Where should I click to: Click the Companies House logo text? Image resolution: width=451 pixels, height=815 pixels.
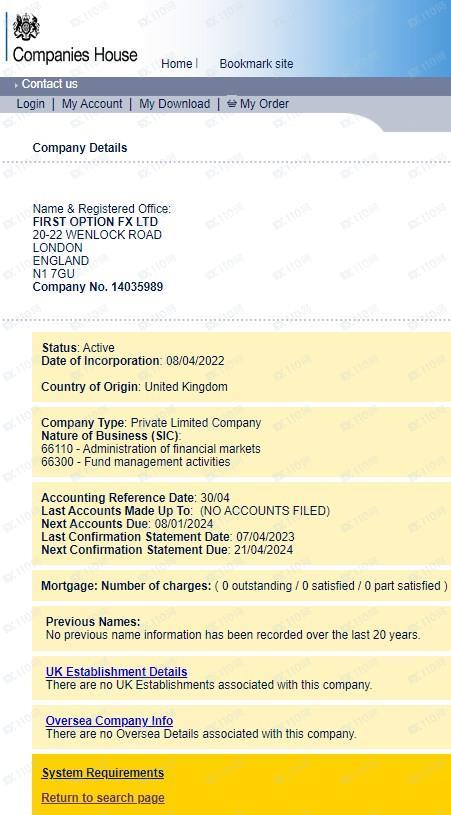point(75,55)
